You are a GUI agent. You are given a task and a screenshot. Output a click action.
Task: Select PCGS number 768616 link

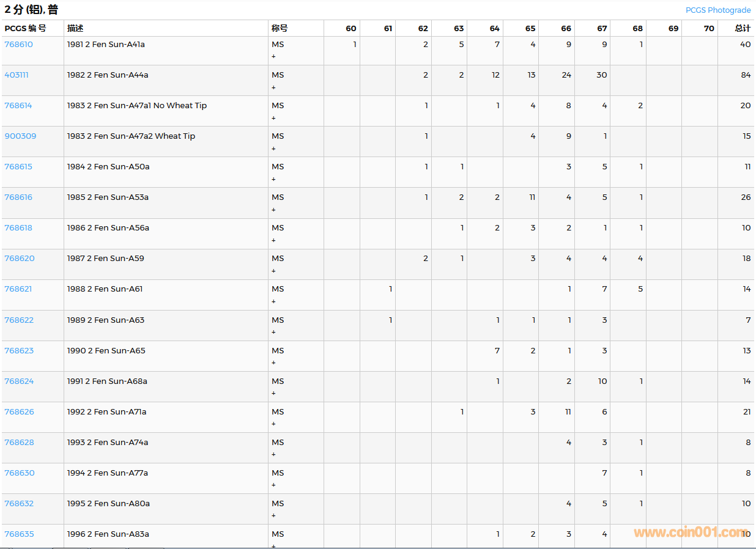point(18,197)
